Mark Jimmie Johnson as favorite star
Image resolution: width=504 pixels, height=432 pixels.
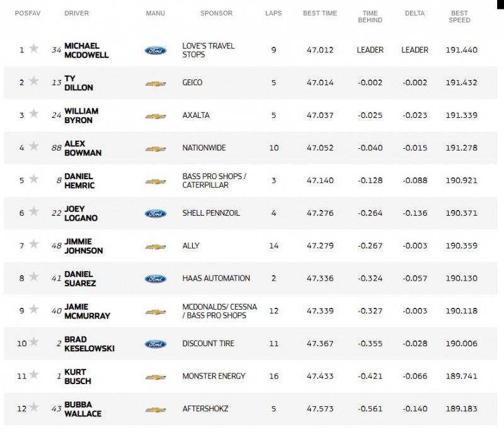point(34,244)
